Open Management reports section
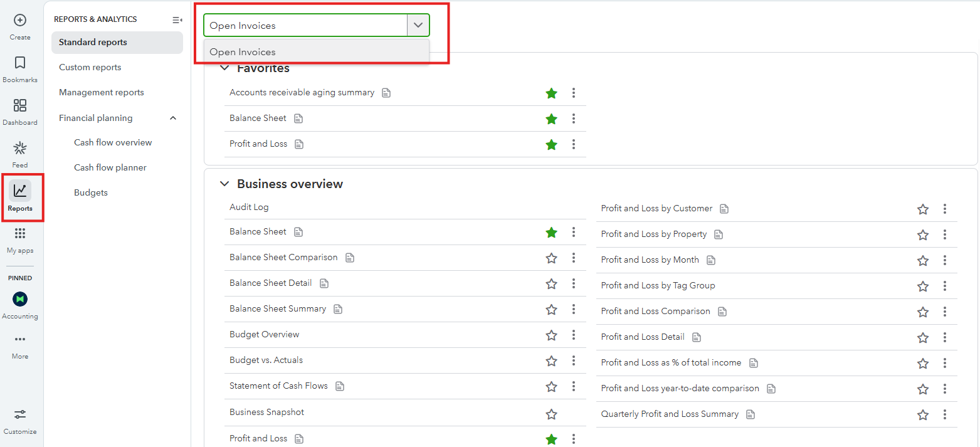Viewport: 980px width, 447px height. tap(102, 92)
